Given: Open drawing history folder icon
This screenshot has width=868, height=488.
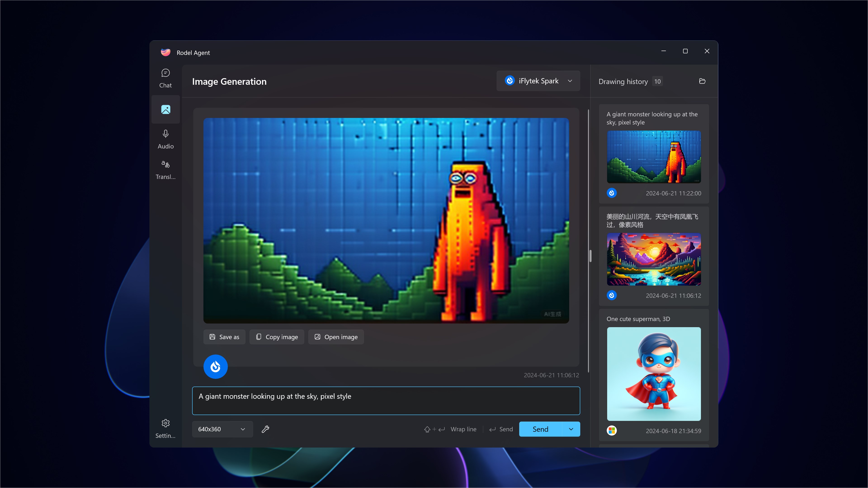Looking at the screenshot, I should click(x=702, y=81).
